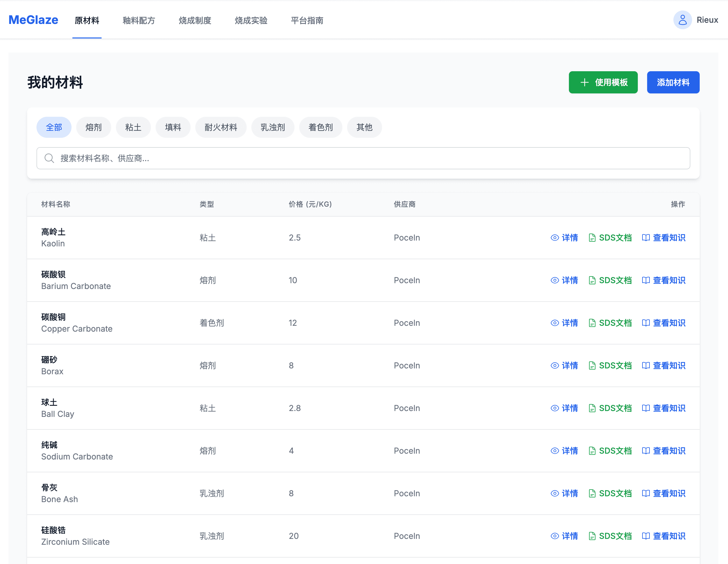Select the 纯碱 Sodium Carbonate name
The height and width of the screenshot is (564, 728).
(x=77, y=451)
